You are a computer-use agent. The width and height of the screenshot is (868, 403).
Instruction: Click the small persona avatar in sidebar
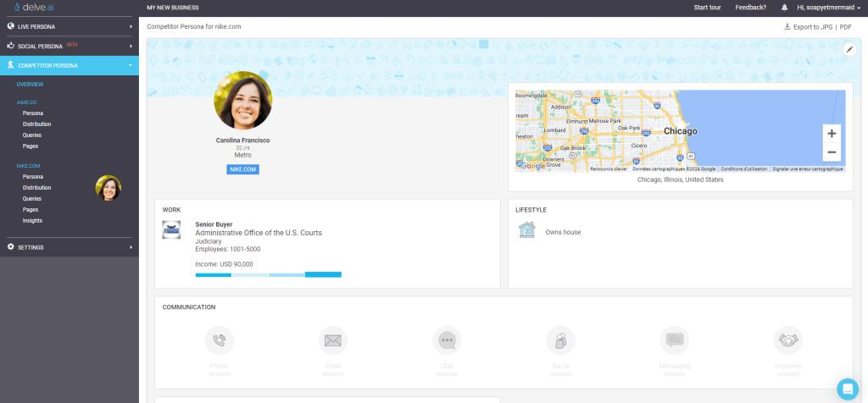[x=108, y=188]
